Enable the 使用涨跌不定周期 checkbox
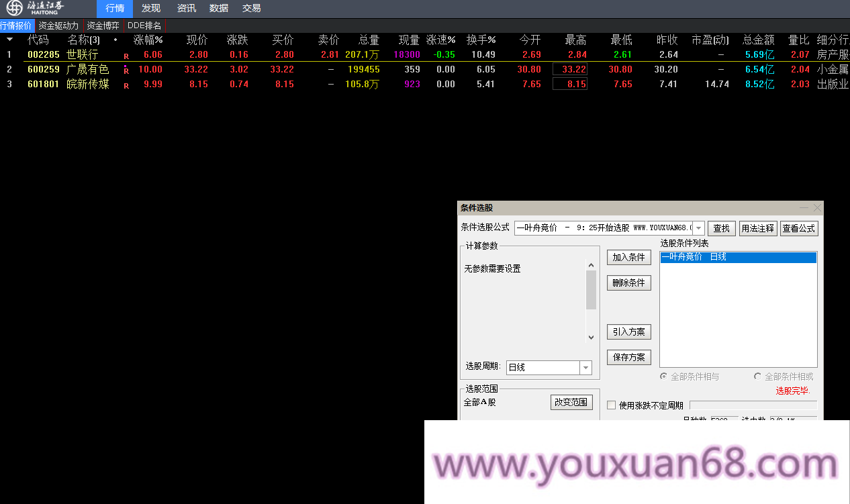The image size is (850, 504). (x=612, y=405)
